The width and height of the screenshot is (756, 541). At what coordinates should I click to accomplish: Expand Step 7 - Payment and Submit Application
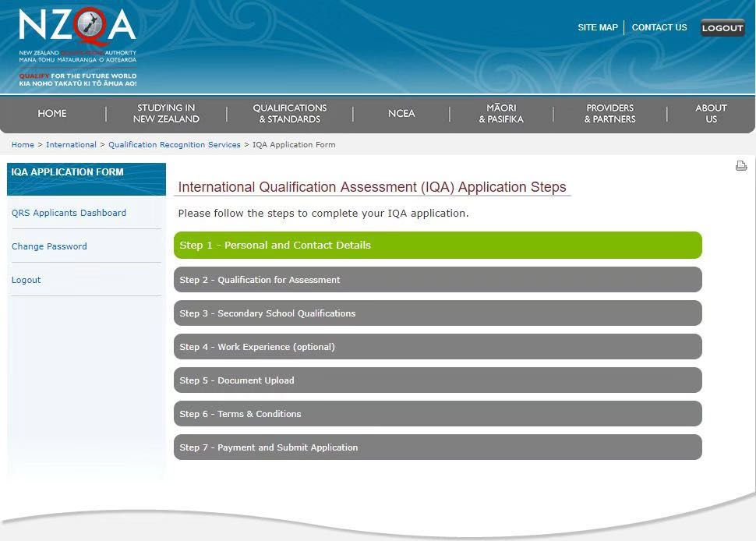click(x=437, y=447)
